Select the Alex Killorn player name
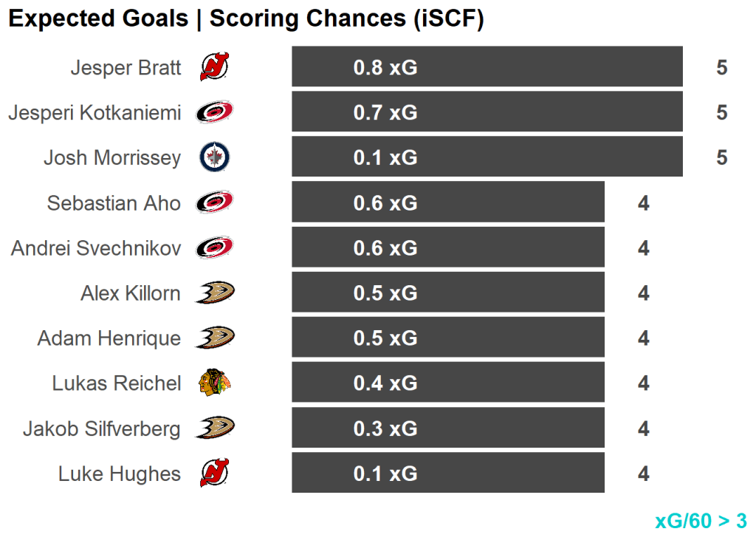The width and height of the screenshot is (756, 540). (x=131, y=293)
